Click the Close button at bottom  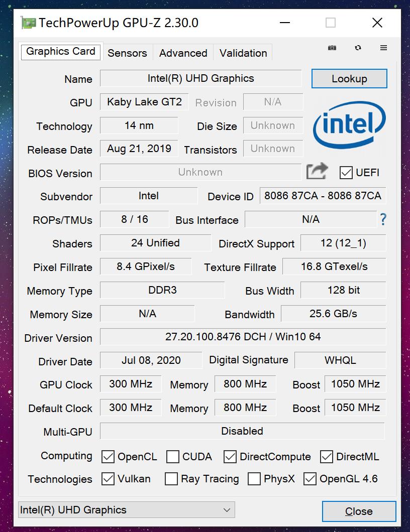pyautogui.click(x=359, y=511)
